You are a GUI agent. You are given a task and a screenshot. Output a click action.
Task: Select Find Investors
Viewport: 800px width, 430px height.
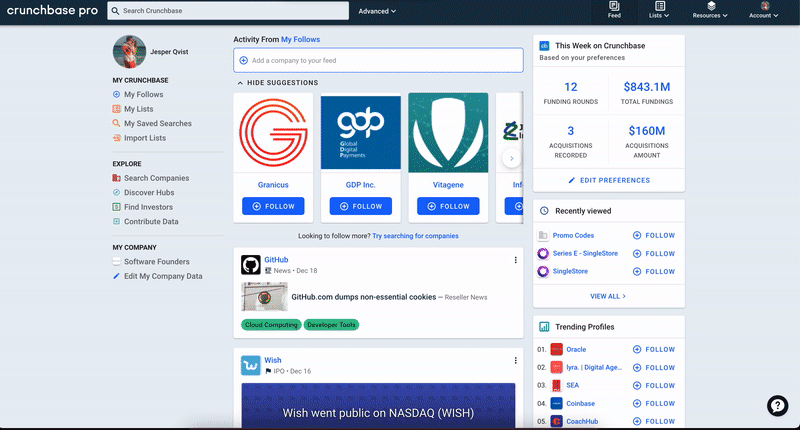coord(148,207)
